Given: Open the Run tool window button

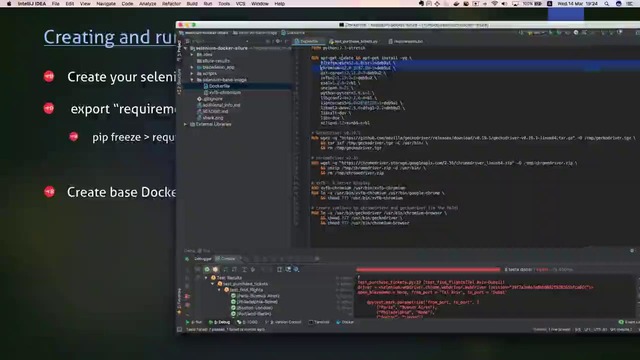Looking at the screenshot, I should (x=194, y=322).
